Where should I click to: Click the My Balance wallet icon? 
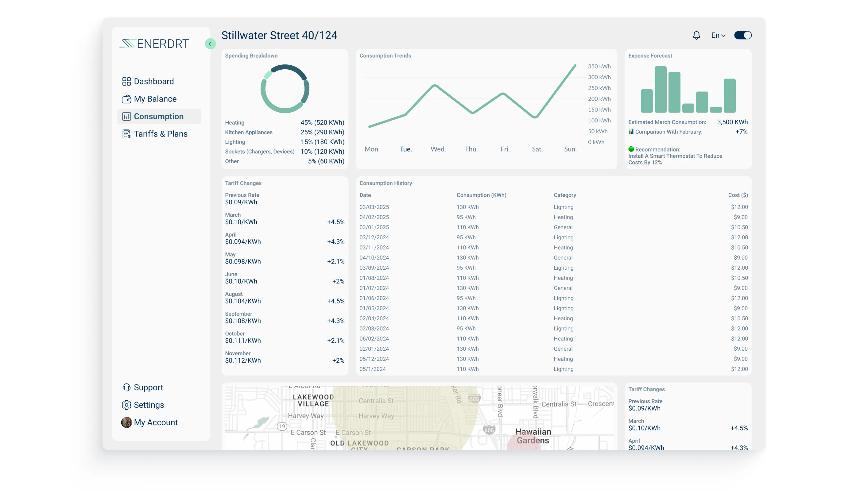click(126, 99)
